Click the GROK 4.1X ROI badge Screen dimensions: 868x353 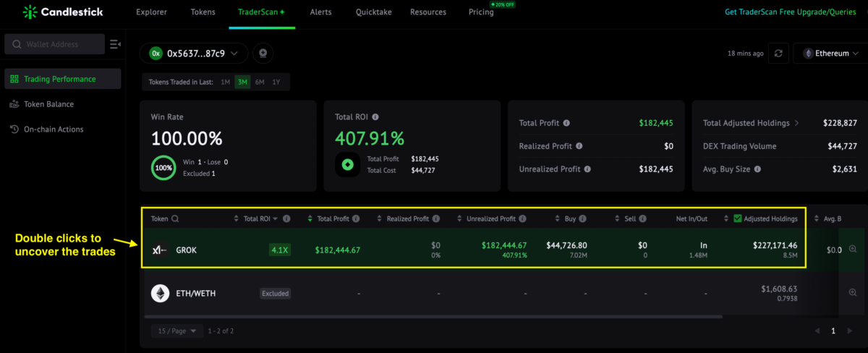[x=280, y=250]
